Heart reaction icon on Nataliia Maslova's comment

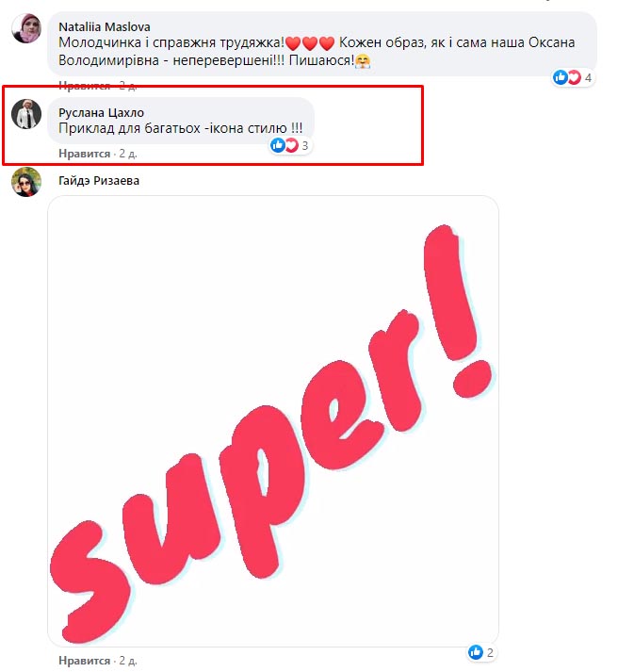(x=574, y=77)
